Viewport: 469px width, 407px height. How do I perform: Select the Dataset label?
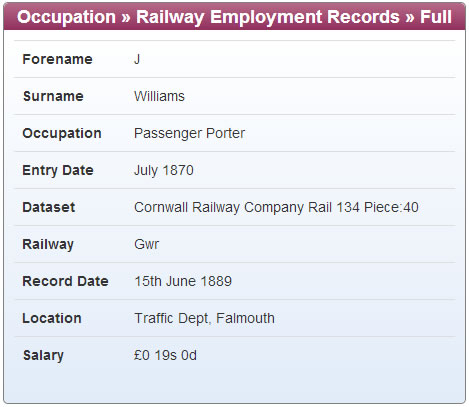[49, 207]
